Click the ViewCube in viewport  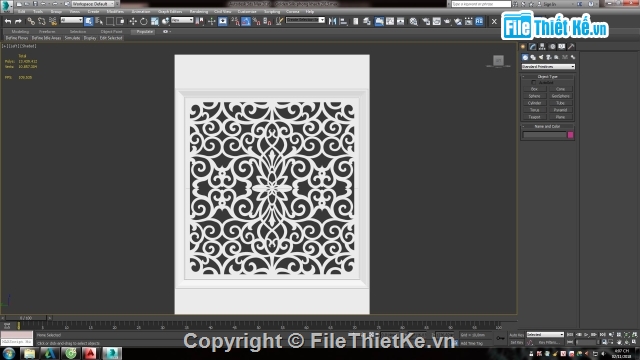tap(498, 61)
